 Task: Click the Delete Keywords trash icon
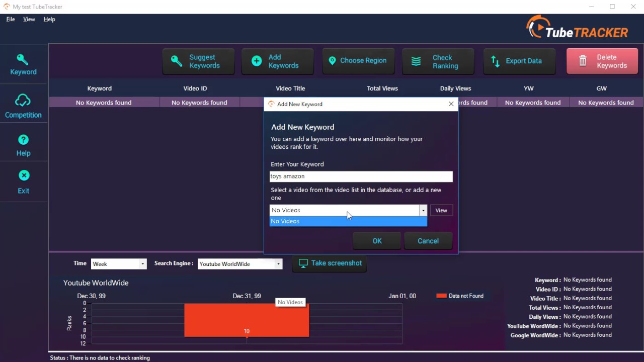pos(583,61)
